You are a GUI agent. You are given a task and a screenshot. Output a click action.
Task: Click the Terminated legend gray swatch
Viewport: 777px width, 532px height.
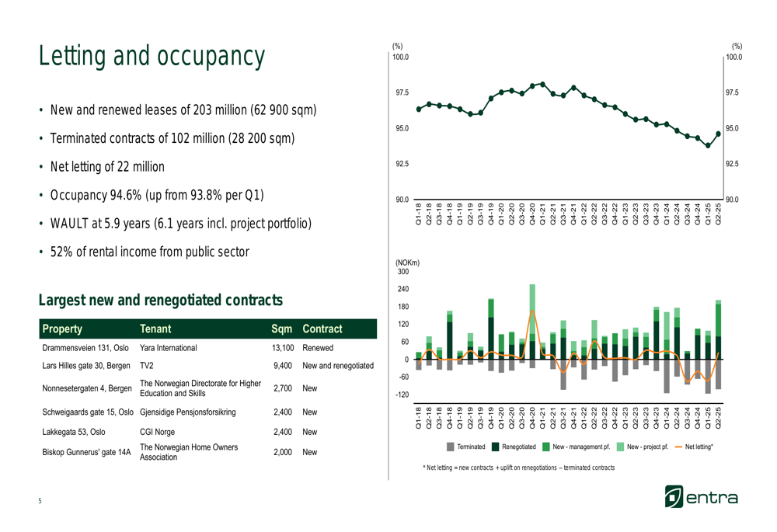click(x=451, y=447)
